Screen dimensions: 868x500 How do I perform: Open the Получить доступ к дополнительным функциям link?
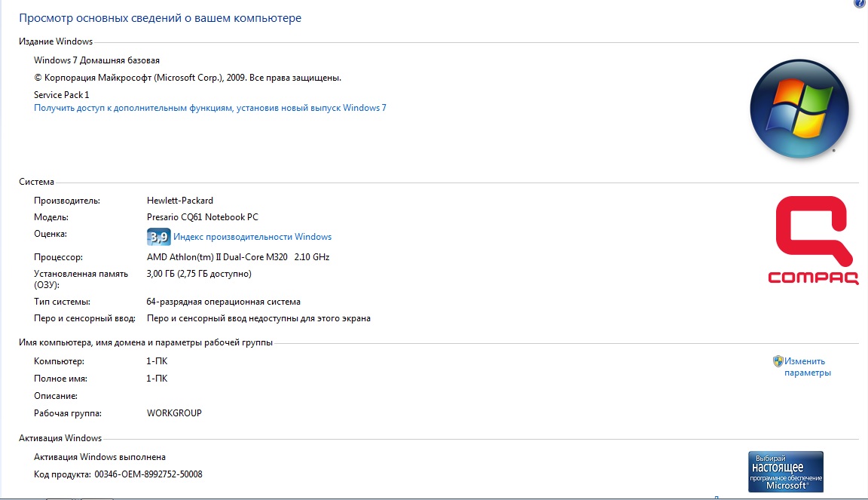pos(210,108)
